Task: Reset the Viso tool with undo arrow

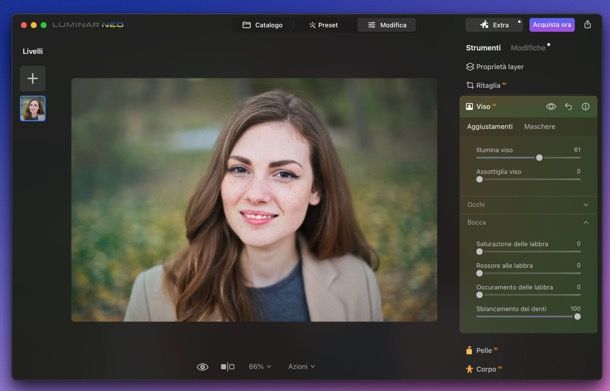Action: tap(568, 107)
